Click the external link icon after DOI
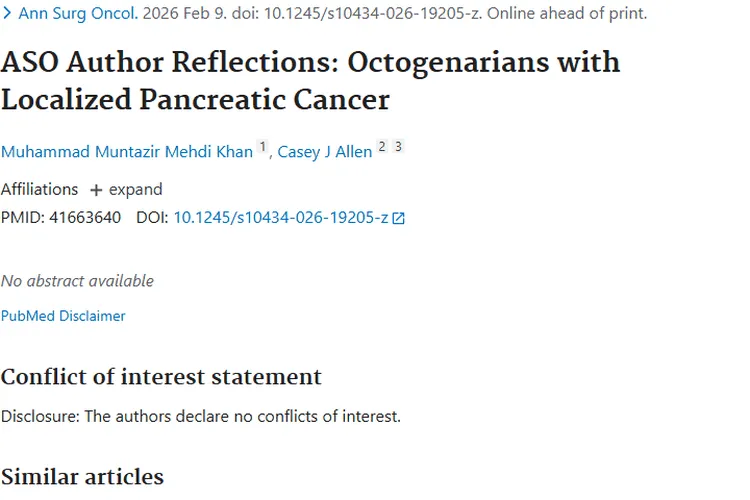 pos(399,218)
